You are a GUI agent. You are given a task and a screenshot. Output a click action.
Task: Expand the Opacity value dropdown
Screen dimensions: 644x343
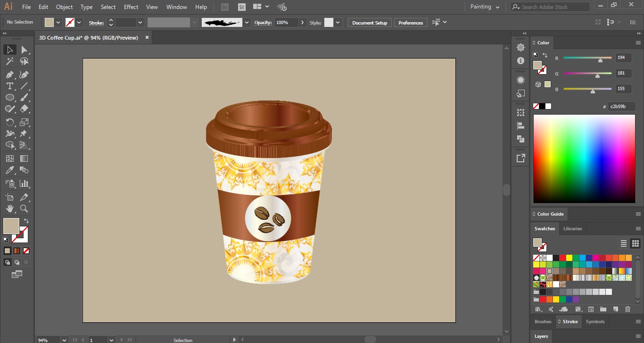click(302, 23)
